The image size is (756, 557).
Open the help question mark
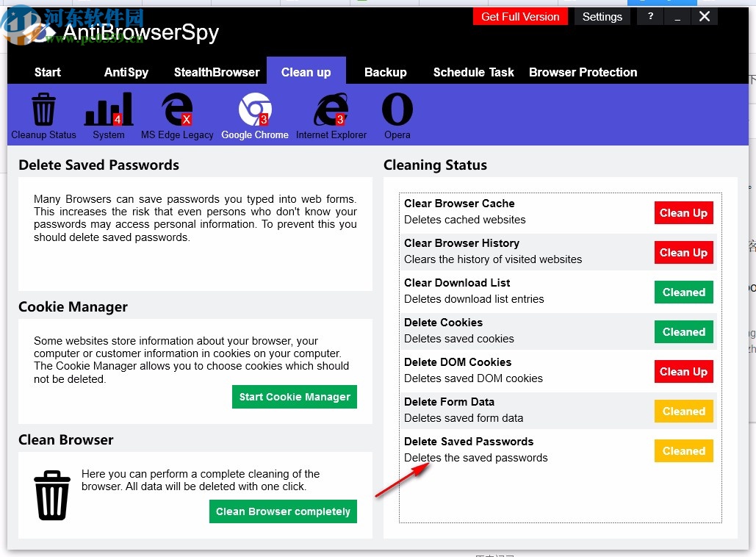[x=649, y=16]
